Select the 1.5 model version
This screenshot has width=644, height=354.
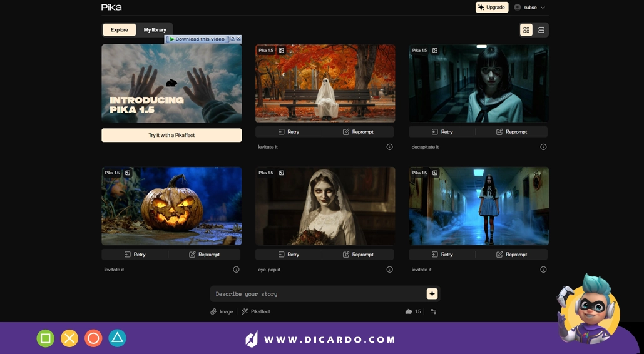pos(413,311)
